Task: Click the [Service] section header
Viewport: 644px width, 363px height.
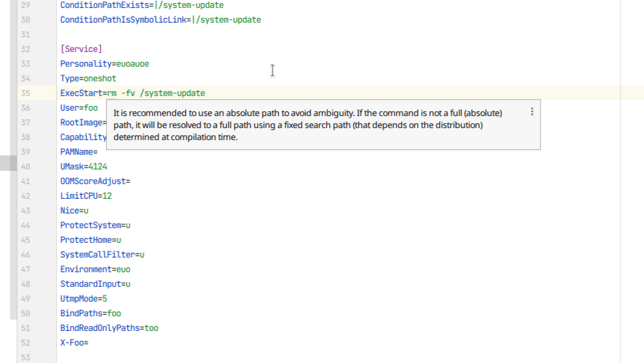Action: (81, 49)
